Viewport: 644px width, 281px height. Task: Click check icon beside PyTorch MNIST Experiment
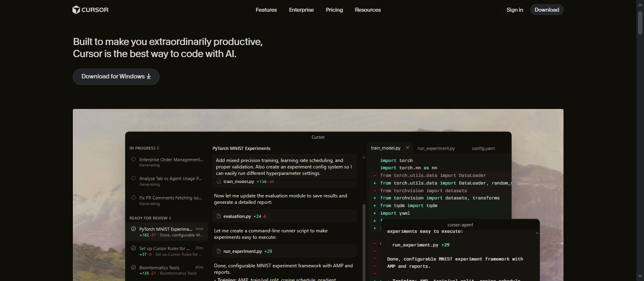[133, 229]
